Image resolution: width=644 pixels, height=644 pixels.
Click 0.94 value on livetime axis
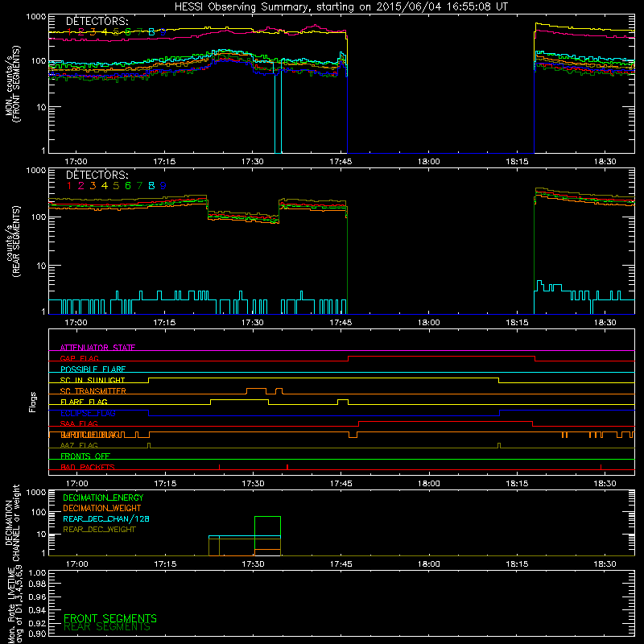pyautogui.click(x=37, y=609)
